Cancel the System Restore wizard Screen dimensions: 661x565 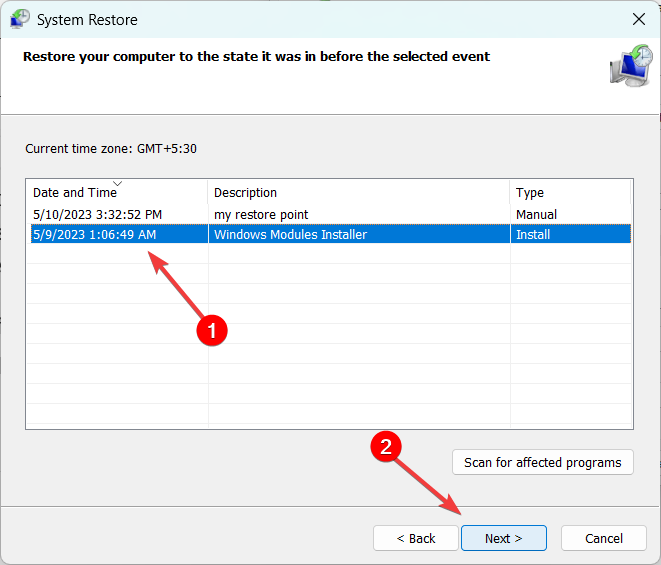pos(604,538)
